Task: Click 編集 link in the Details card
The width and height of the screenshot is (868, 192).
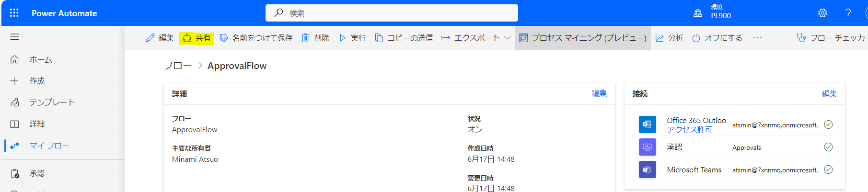Action: pos(599,93)
